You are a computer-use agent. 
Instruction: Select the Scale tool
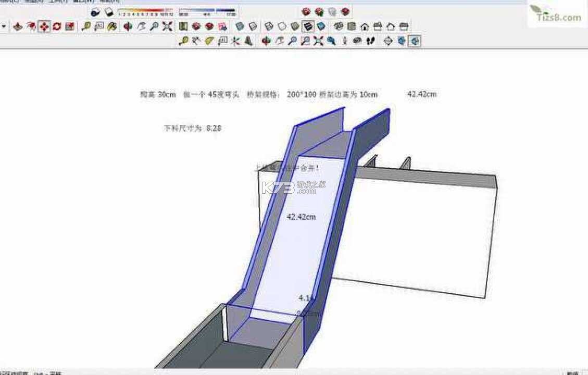click(70, 27)
